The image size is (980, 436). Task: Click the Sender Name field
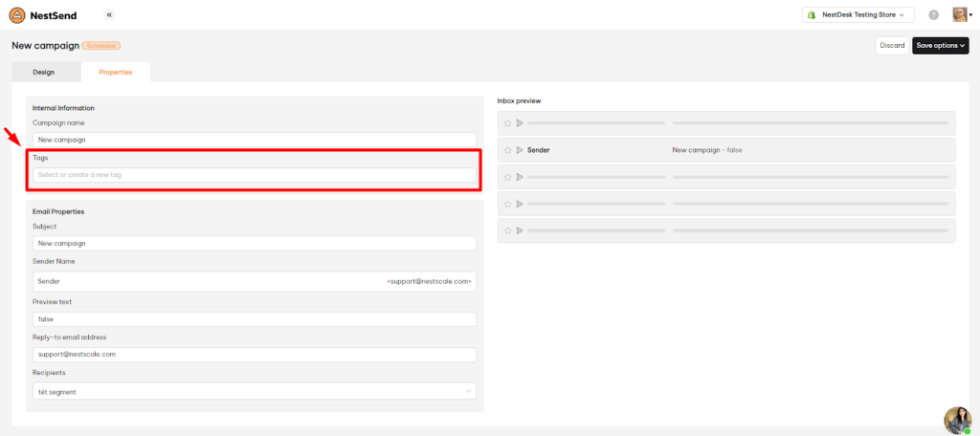[255, 282]
